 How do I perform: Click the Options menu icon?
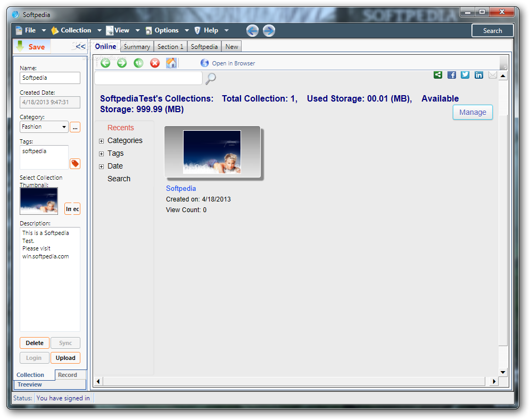[x=148, y=30]
